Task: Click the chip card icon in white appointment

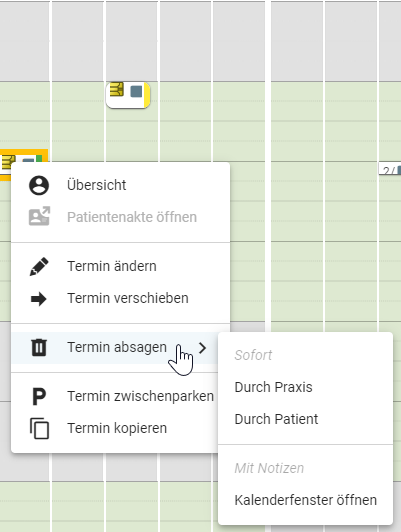Action: (117, 89)
